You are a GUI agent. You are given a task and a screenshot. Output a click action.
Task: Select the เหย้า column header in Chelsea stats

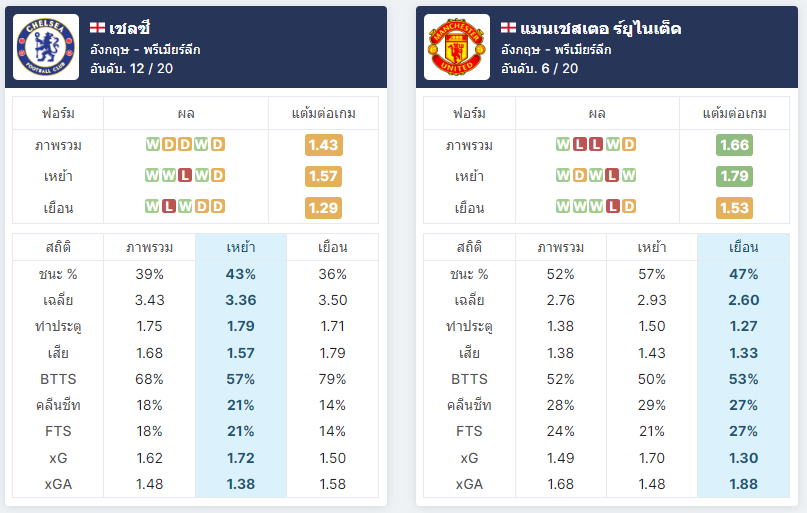click(241, 247)
